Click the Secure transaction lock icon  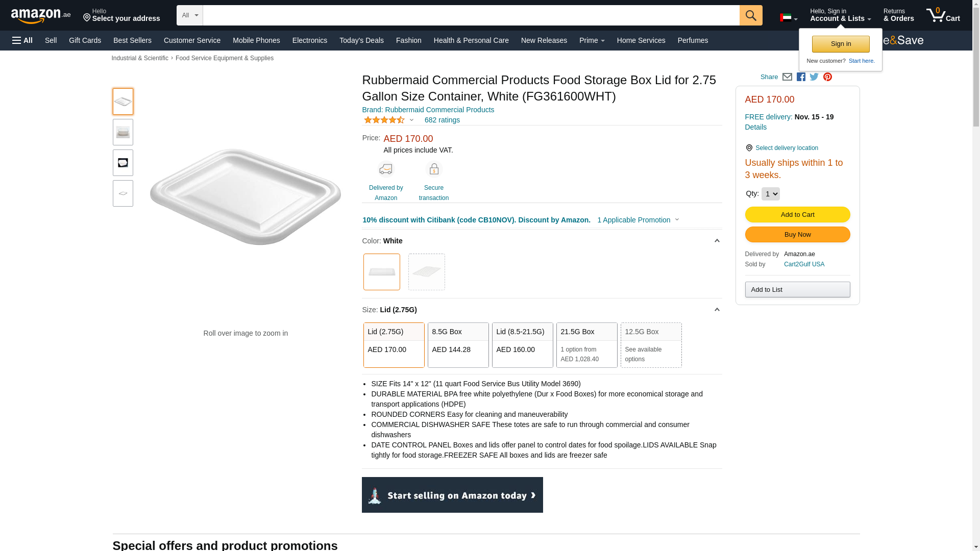coord(433,169)
